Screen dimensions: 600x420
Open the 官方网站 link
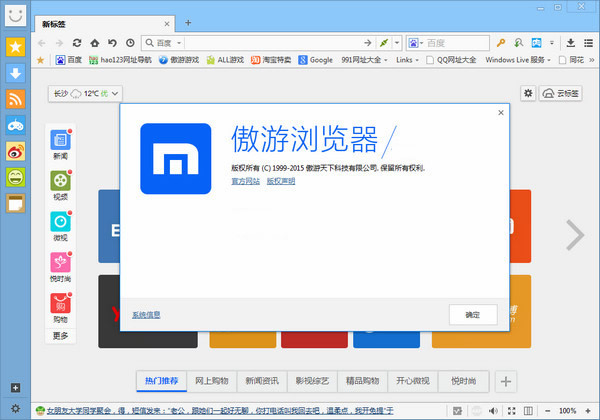click(245, 181)
